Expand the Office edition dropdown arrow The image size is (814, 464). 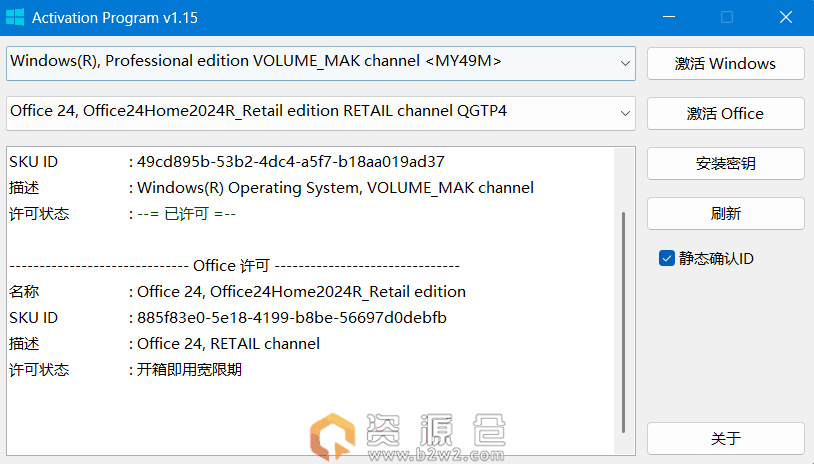point(625,113)
